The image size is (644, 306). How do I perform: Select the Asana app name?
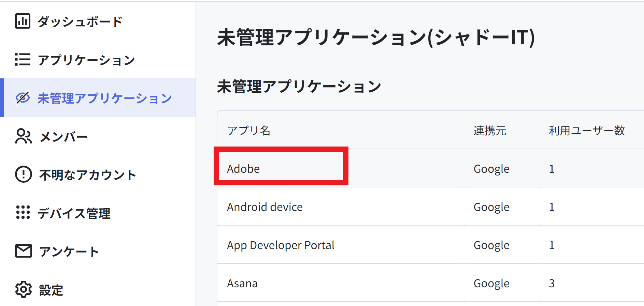click(242, 283)
